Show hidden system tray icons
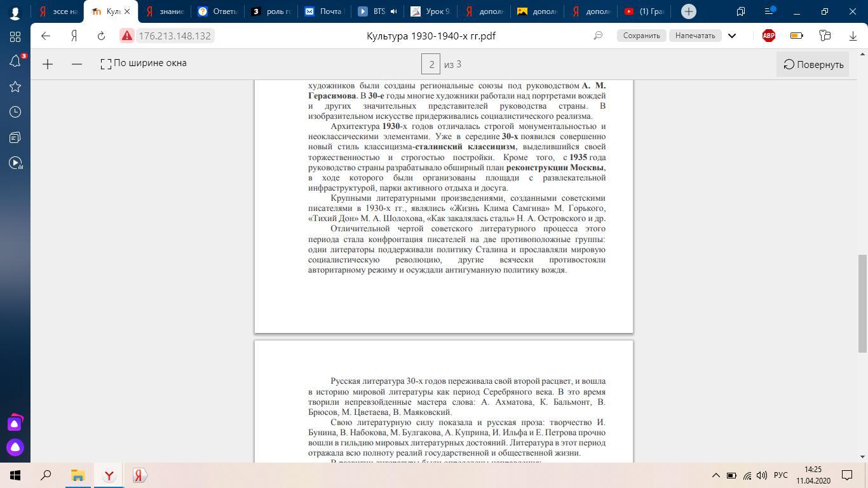 pos(715,475)
